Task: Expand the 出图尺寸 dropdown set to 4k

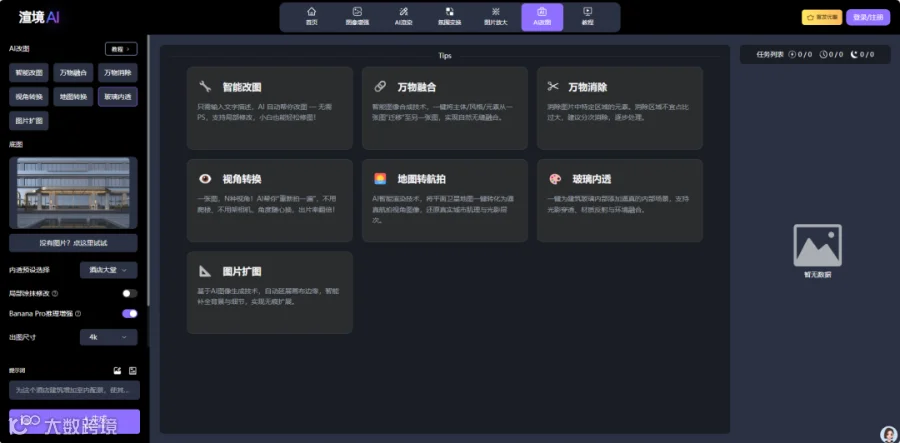Action: [108, 337]
